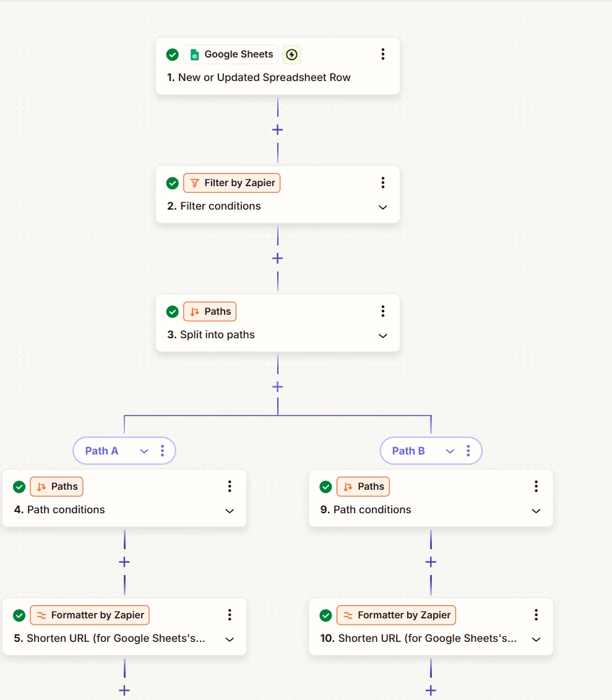The height and width of the screenshot is (700, 612).
Task: Add a step after Google Sheets trigger
Action: point(277,130)
